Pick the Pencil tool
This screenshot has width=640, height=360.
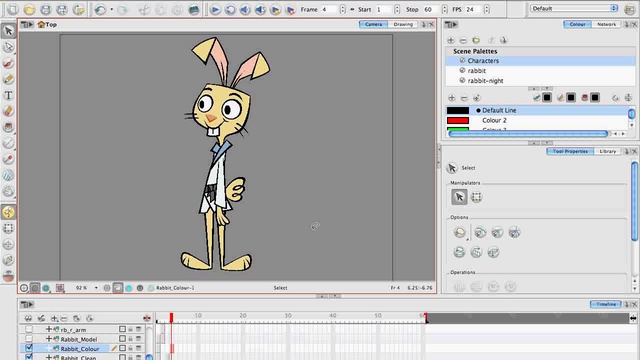pos(8,79)
